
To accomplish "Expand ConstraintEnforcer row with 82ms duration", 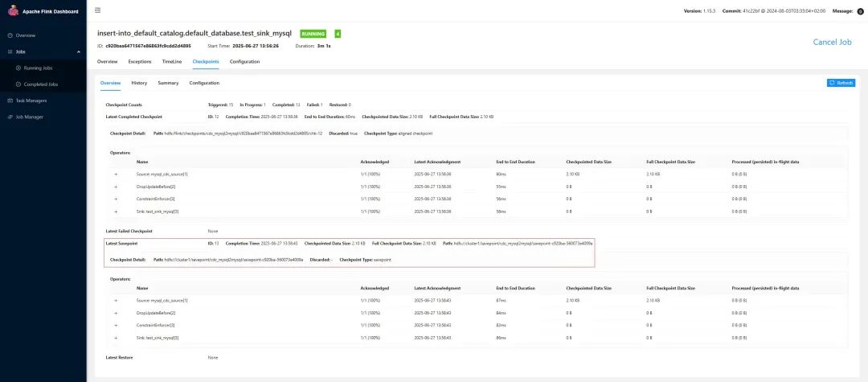I will pyautogui.click(x=116, y=325).
